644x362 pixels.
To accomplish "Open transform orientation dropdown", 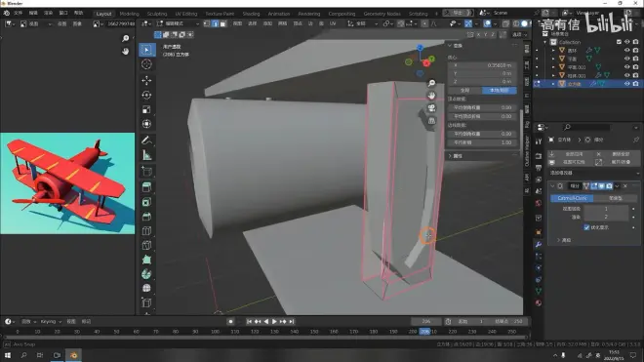I will pos(363,23).
